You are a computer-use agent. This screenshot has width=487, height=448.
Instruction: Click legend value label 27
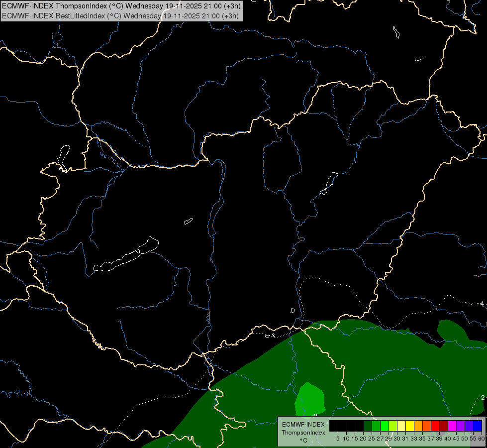click(x=380, y=439)
